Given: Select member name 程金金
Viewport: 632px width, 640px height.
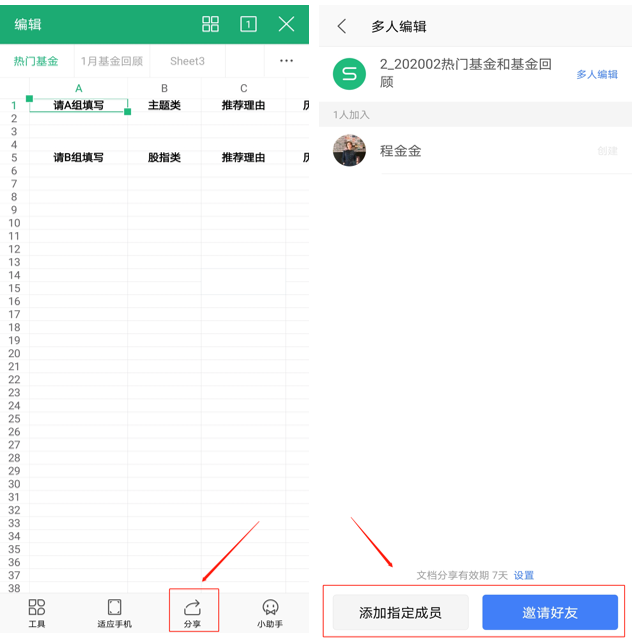Looking at the screenshot, I should pos(401,151).
